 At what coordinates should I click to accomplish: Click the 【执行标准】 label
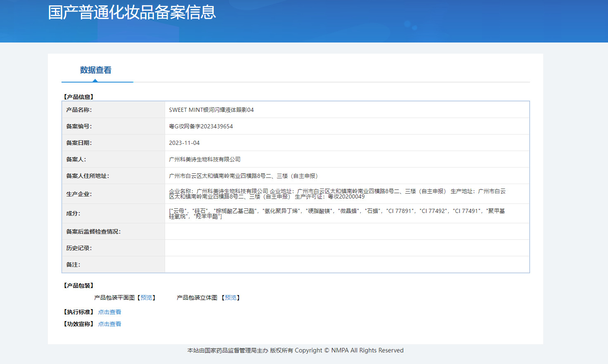78,312
